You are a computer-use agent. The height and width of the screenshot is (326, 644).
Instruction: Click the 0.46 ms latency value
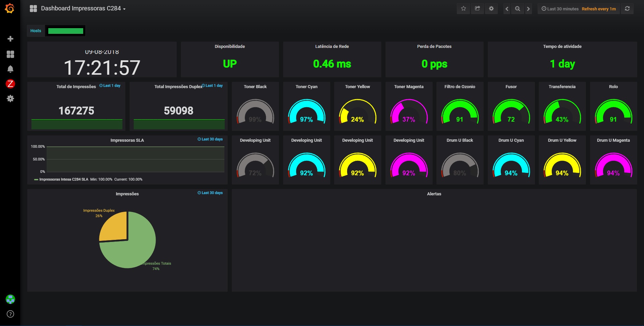click(x=332, y=64)
